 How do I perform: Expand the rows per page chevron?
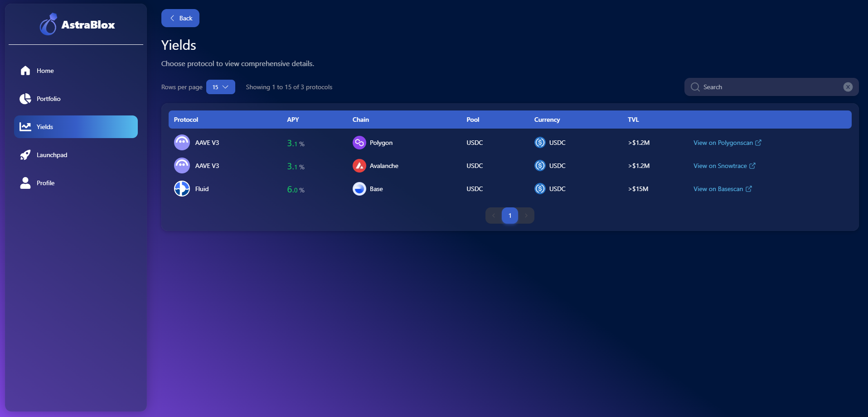pos(226,87)
